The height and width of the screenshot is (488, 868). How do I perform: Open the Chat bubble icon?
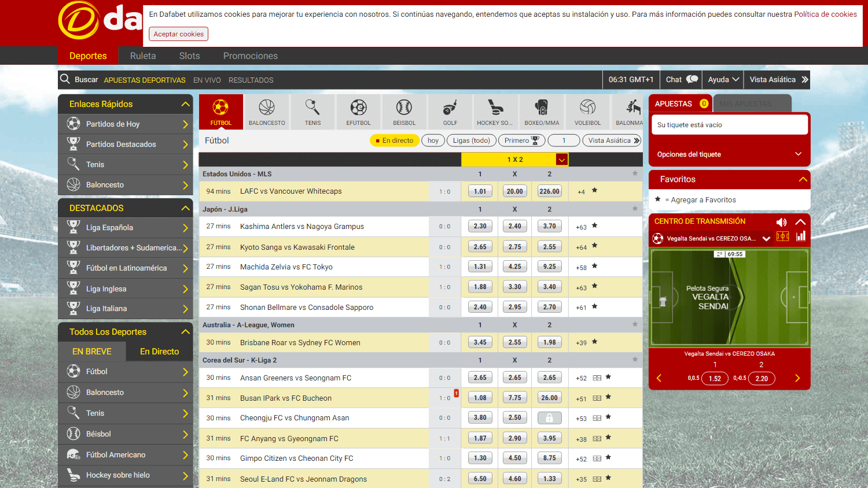[x=692, y=79]
